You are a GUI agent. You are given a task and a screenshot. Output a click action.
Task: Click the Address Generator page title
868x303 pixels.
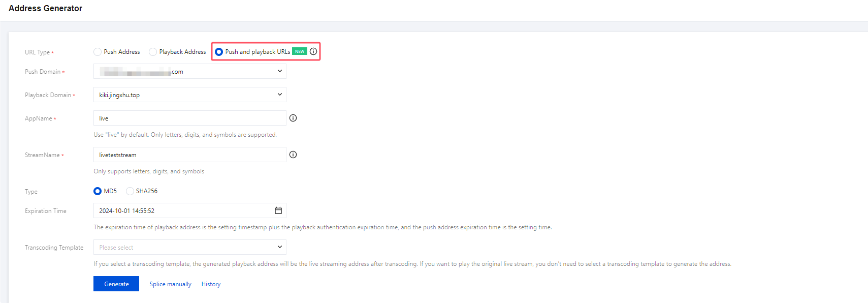(x=46, y=8)
